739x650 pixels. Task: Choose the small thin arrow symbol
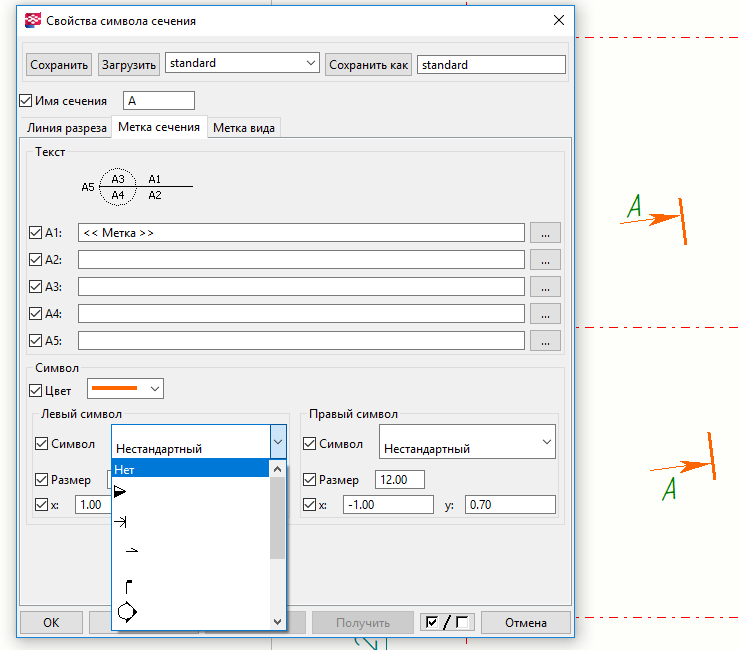[x=131, y=550]
